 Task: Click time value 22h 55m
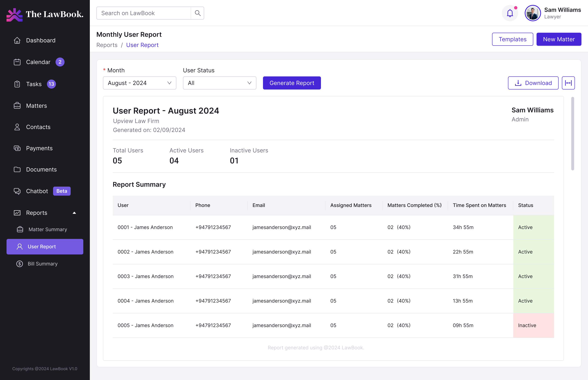(x=463, y=252)
